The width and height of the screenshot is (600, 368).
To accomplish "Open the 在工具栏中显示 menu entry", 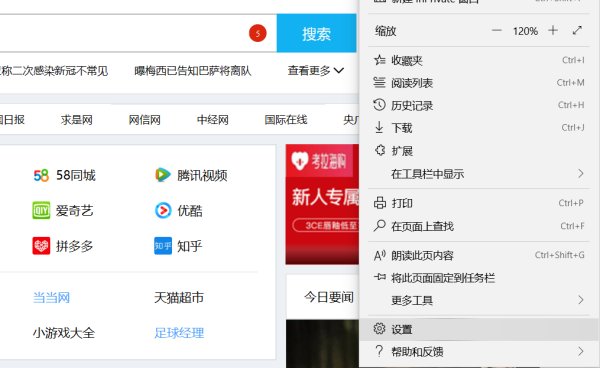I will tap(479, 174).
